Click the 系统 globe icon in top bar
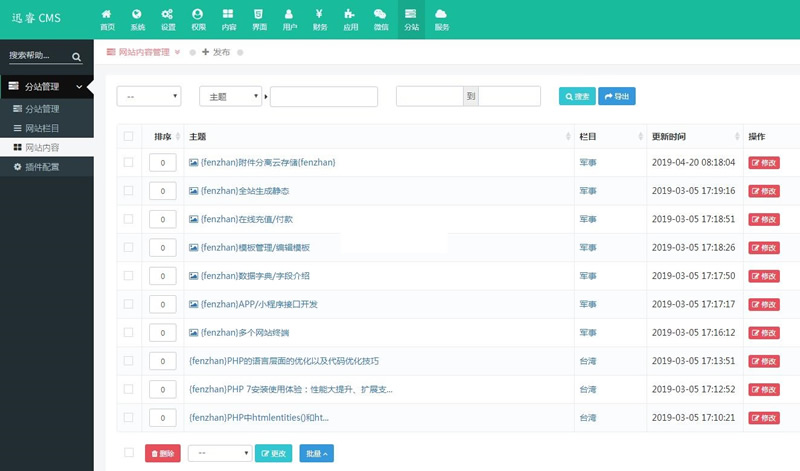Viewport: 800px width, 471px height. pos(137,18)
